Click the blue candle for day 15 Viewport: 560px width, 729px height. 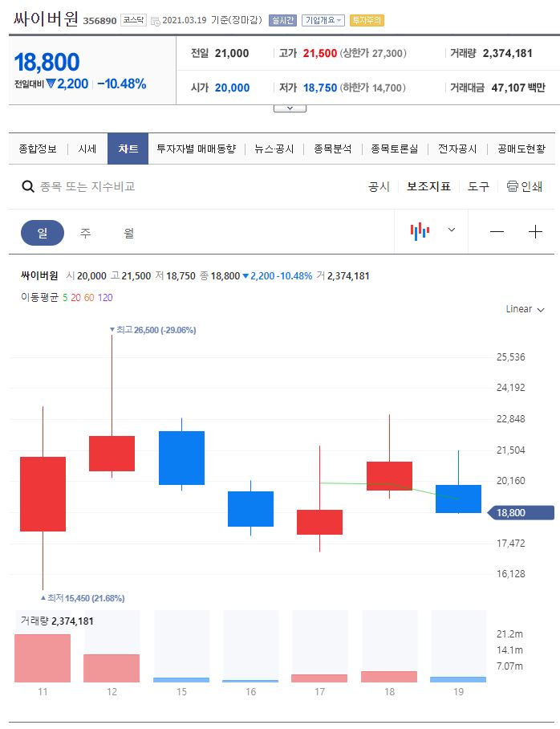[181, 458]
